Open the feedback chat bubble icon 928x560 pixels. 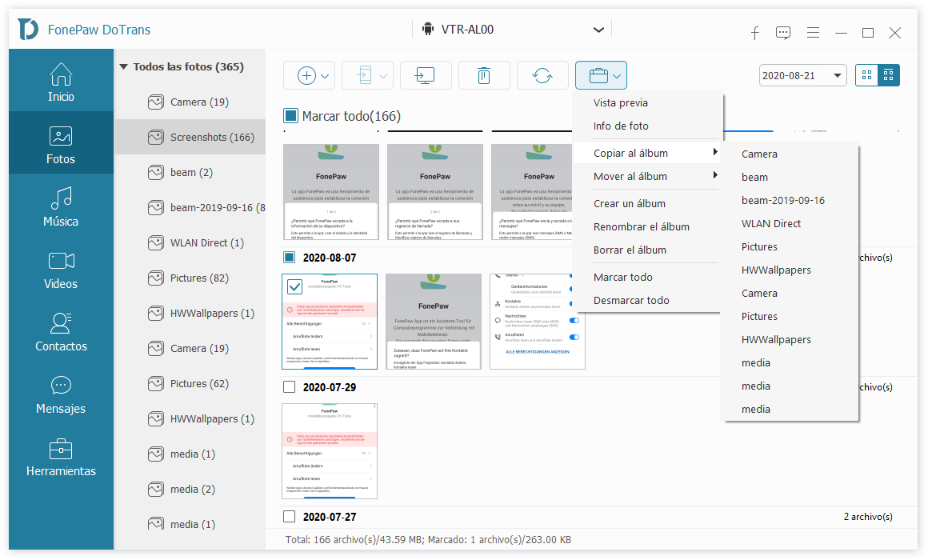[783, 32]
